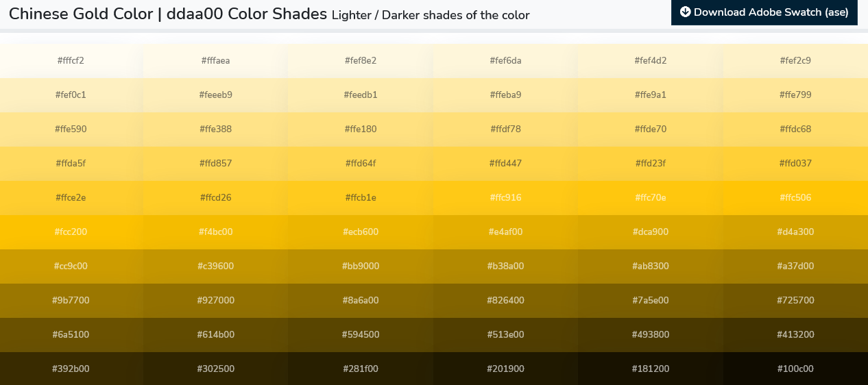Select the #ffce2e shade
Image resolution: width=868 pixels, height=385 pixels.
(71, 197)
